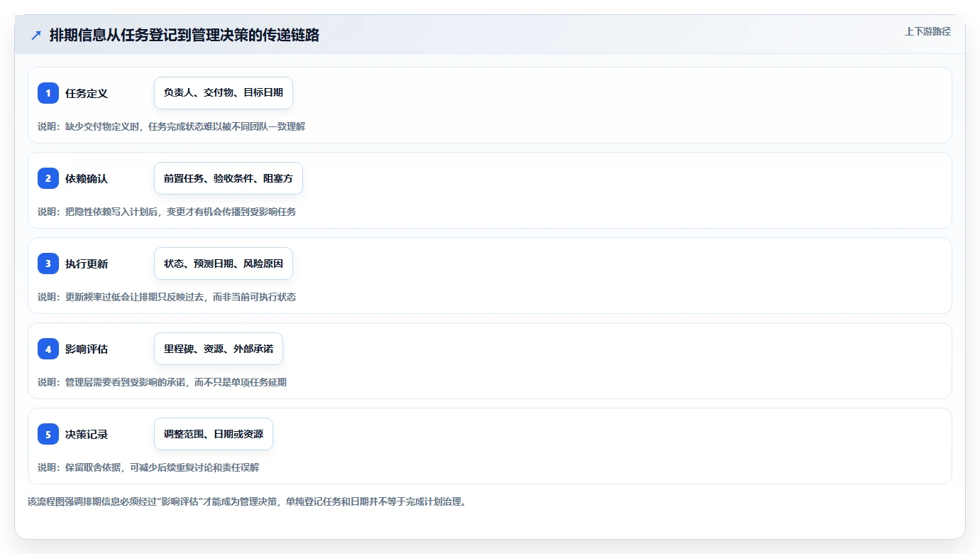980x554 pixels.
Task: Select step number badge 4
Action: click(x=48, y=349)
